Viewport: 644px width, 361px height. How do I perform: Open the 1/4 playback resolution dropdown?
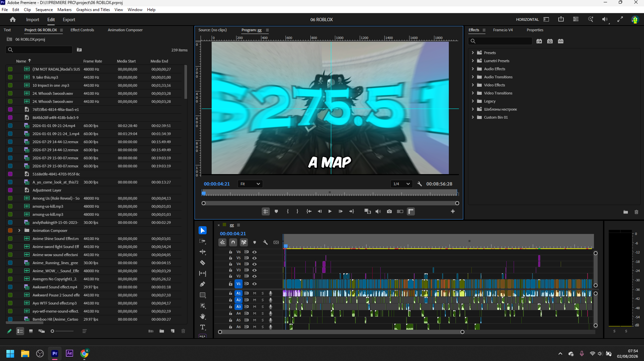pos(401,184)
